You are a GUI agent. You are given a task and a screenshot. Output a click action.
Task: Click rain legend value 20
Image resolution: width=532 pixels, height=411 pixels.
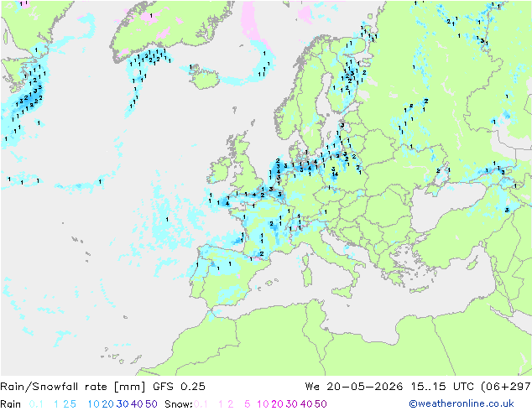107,404
